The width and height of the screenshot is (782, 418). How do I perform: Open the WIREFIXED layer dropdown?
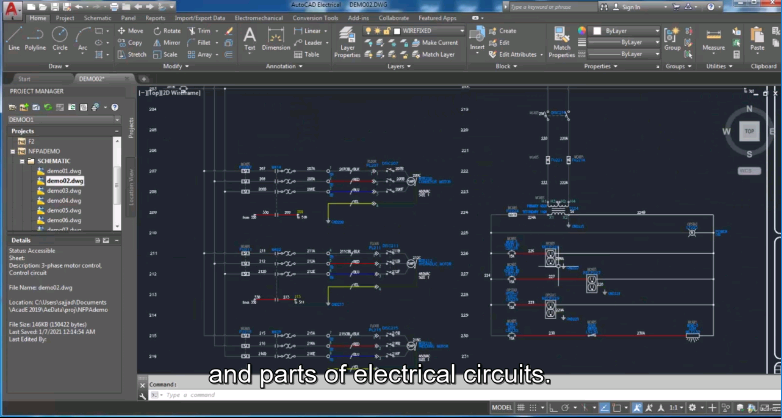point(462,30)
